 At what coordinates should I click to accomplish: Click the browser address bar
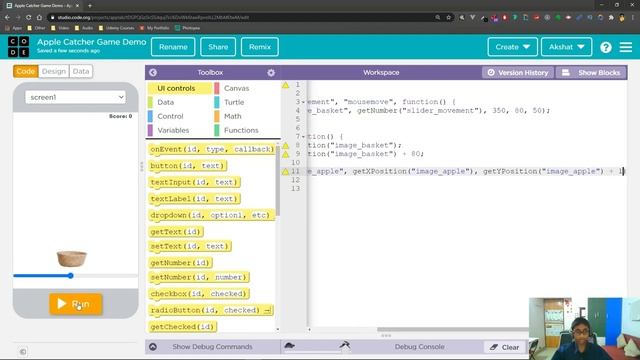pos(241,18)
